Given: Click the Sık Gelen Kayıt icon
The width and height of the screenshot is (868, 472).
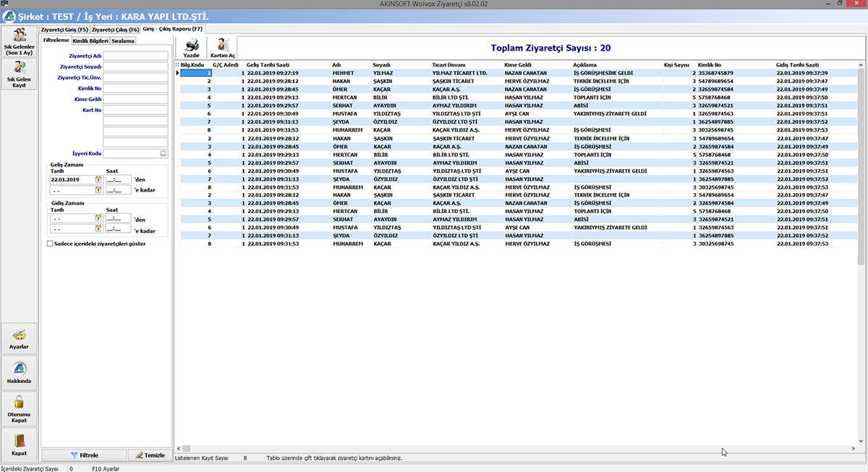Looking at the screenshot, I should [20, 74].
